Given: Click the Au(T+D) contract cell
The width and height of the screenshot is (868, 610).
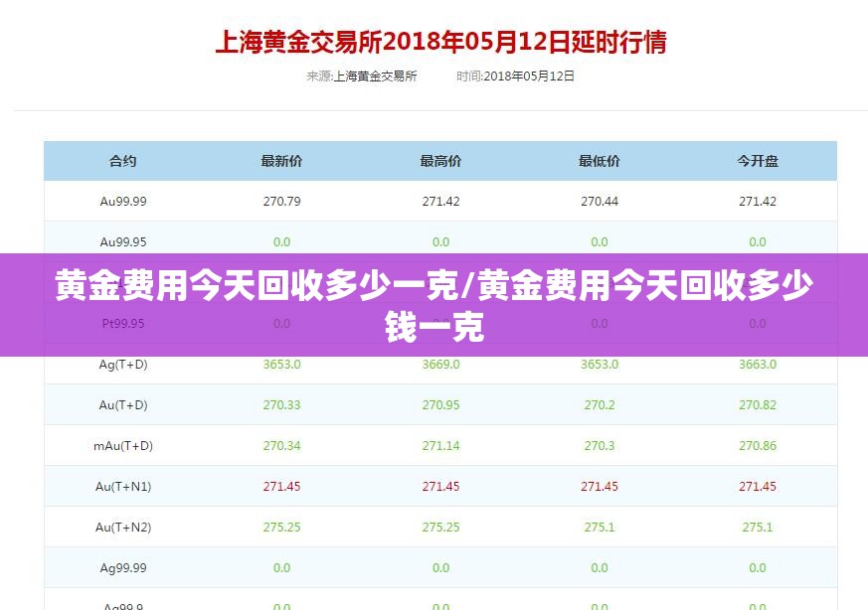Looking at the screenshot, I should coord(123,404).
